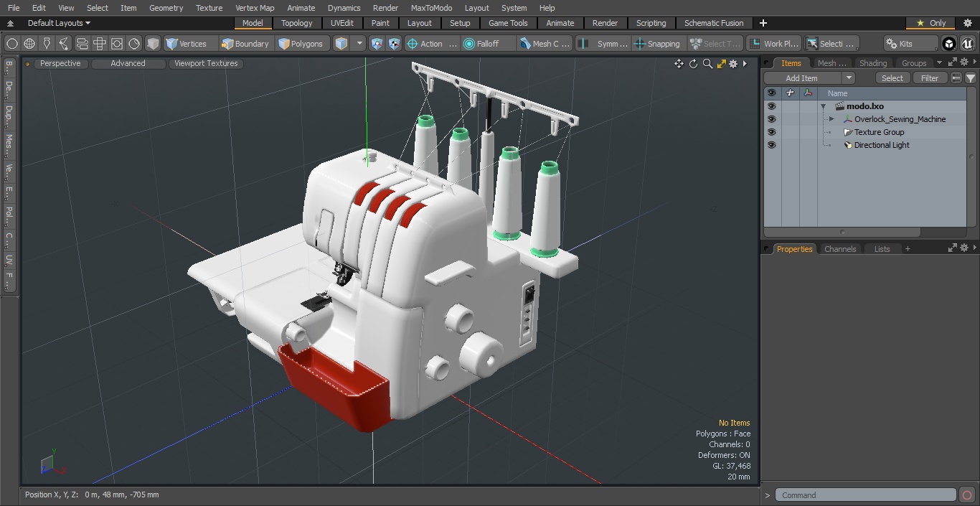Open the Mesh Constraint toolbar button
The width and height of the screenshot is (980, 506).
545,44
